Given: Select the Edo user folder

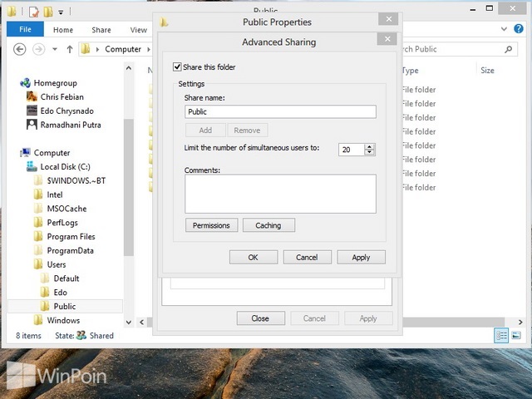Looking at the screenshot, I should pos(60,293).
